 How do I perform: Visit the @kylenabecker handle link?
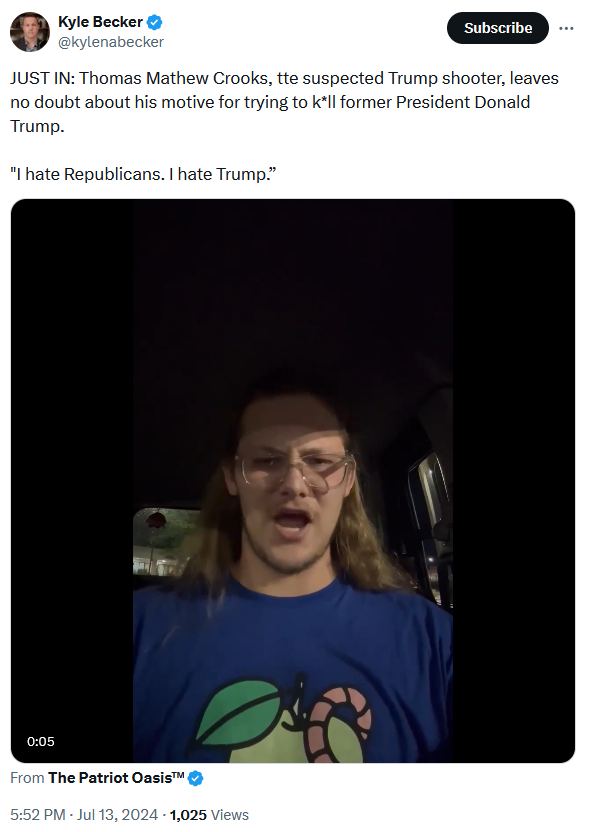pyautogui.click(x=110, y=42)
